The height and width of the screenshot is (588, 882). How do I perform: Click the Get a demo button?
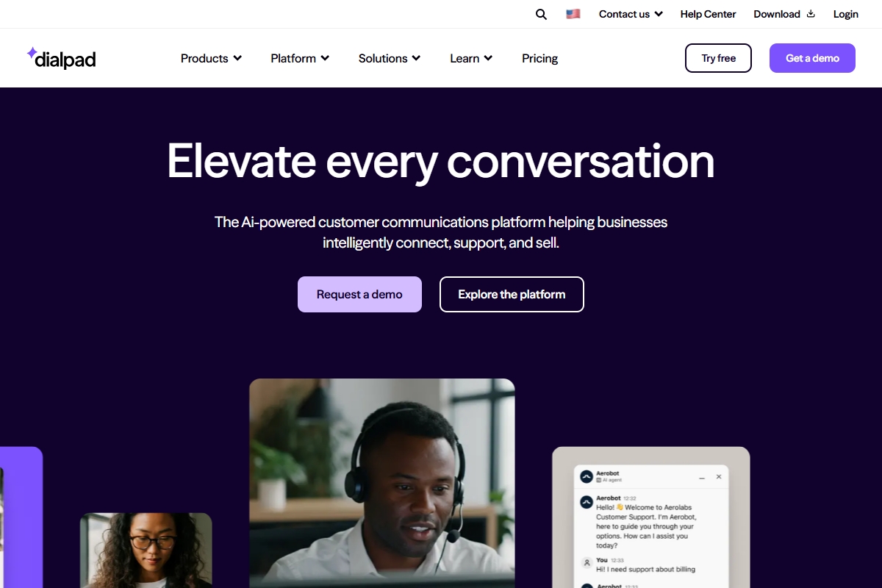point(812,58)
